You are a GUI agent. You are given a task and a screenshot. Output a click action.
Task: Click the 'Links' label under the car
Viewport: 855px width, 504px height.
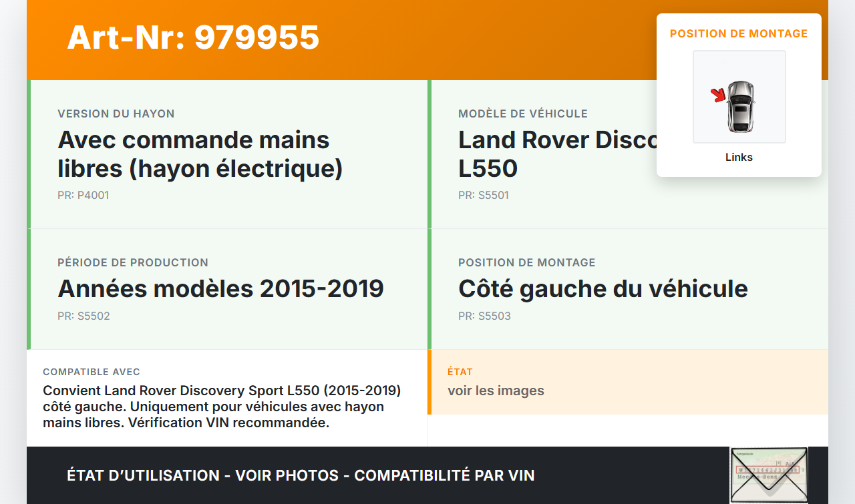[x=739, y=158]
